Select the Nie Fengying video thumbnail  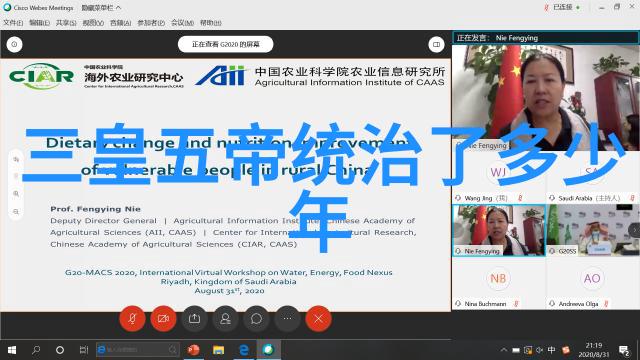pyautogui.click(x=499, y=231)
